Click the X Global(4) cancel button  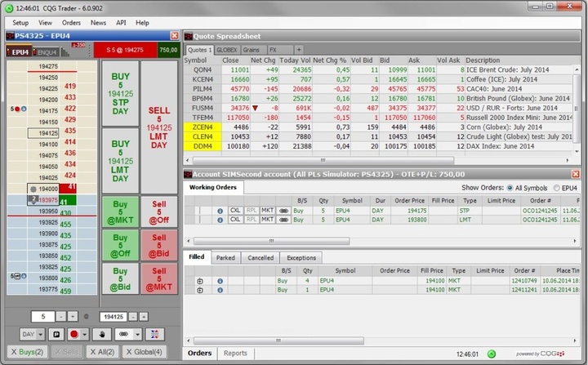coord(145,352)
